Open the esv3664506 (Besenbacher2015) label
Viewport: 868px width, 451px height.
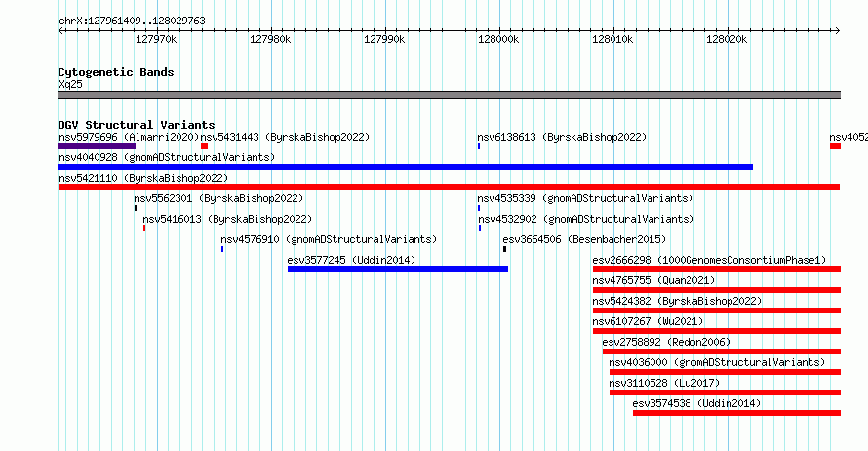[584, 239]
